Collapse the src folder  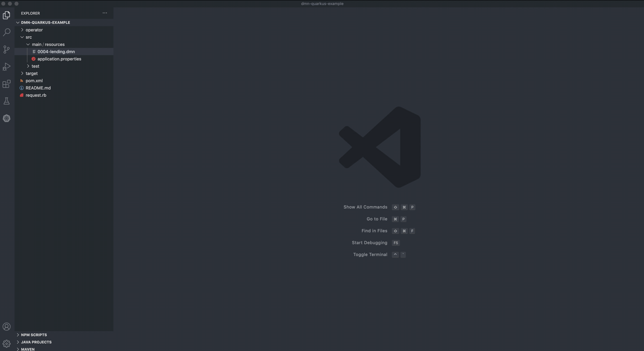pyautogui.click(x=28, y=37)
